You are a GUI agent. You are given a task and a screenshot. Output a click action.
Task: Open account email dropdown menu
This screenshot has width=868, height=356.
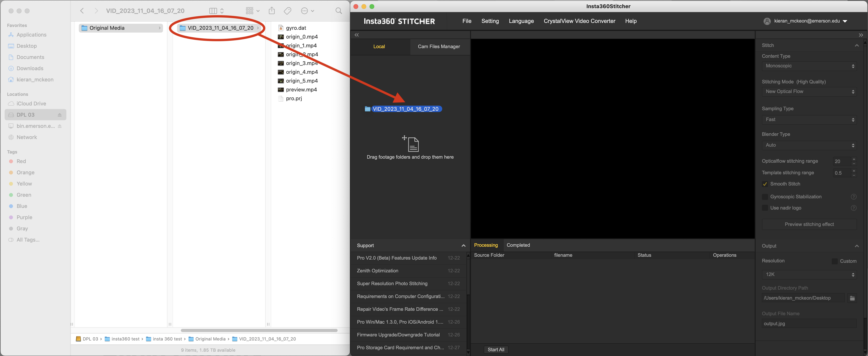845,21
